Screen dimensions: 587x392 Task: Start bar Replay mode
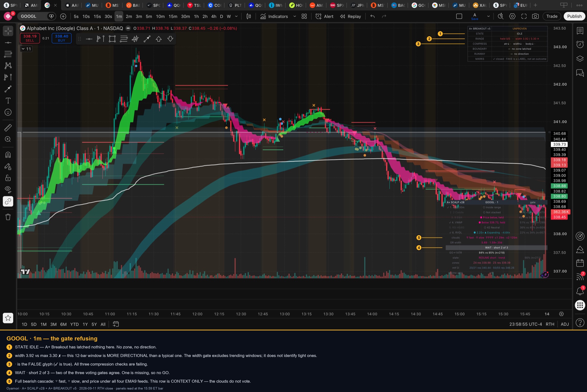point(350,16)
